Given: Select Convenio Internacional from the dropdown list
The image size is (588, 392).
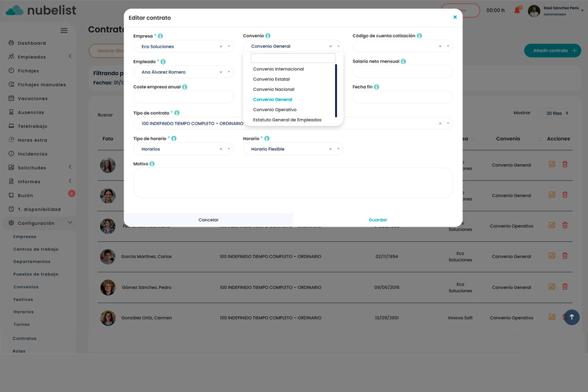Looking at the screenshot, I should click(x=278, y=69).
